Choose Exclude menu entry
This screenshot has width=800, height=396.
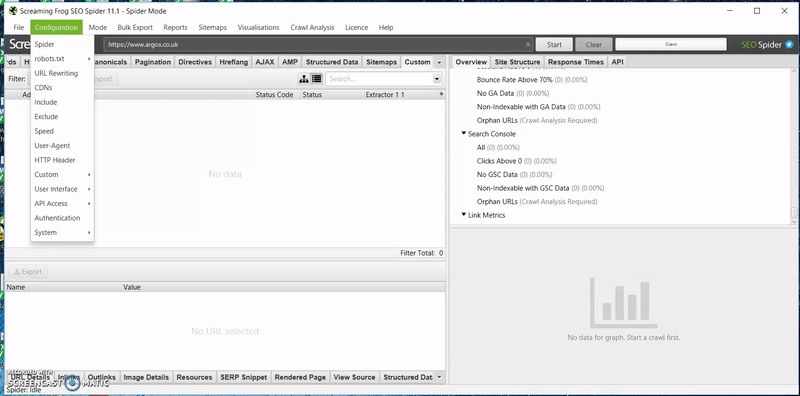(62, 116)
